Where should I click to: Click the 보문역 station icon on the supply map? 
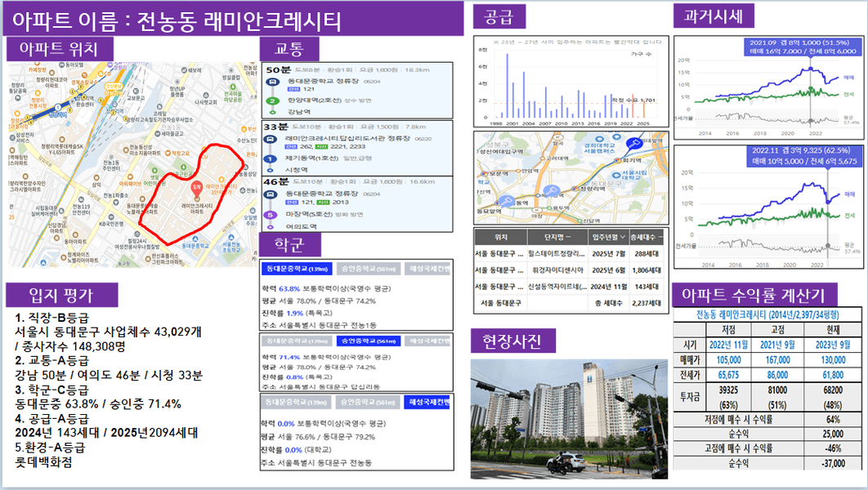pyautogui.click(x=485, y=174)
